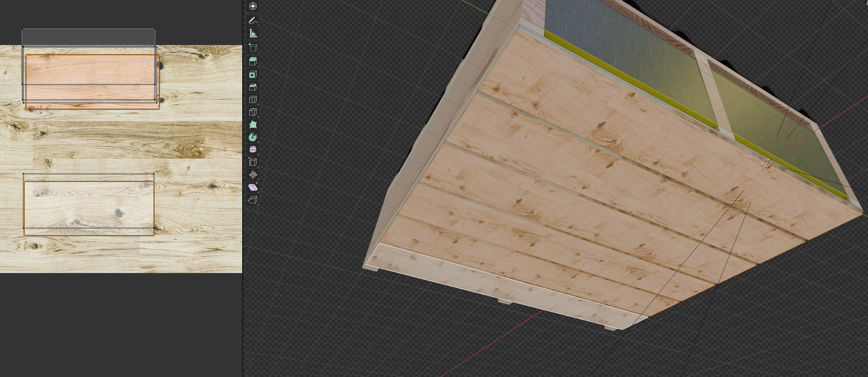Viewport: 868px width, 377px height.
Task: Select the Transform tool
Action: click(x=253, y=6)
